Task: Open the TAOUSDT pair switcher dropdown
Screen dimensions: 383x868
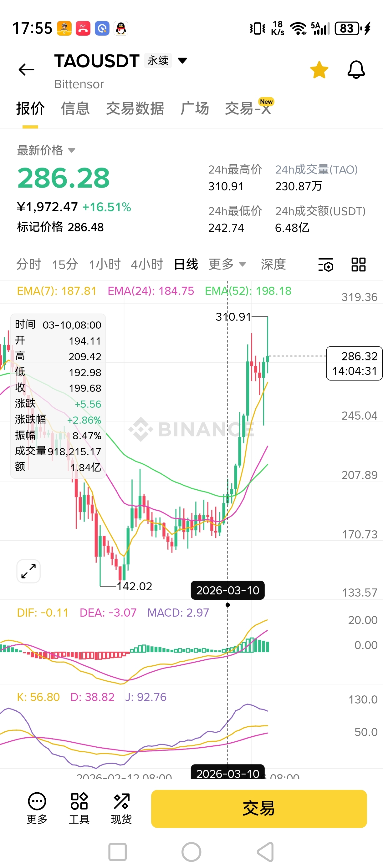Action: point(182,61)
